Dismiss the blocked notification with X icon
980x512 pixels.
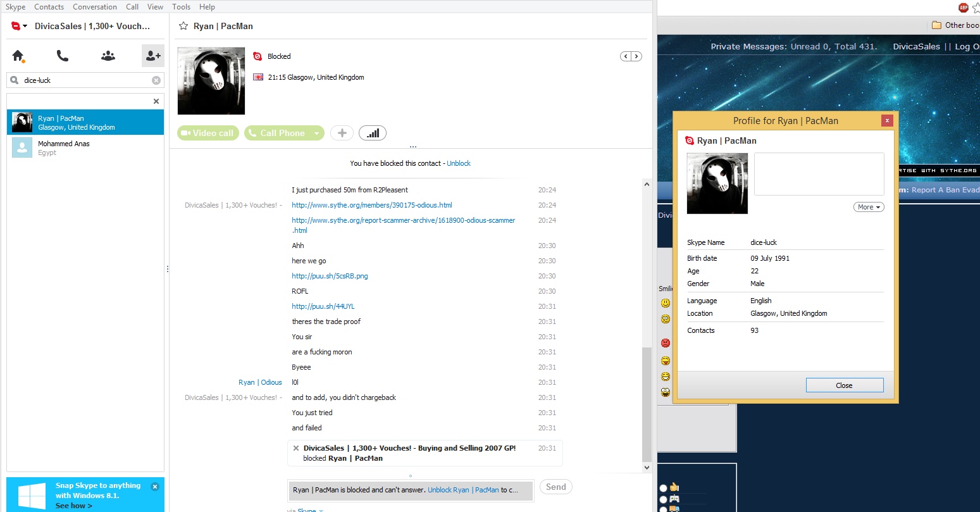click(x=296, y=448)
